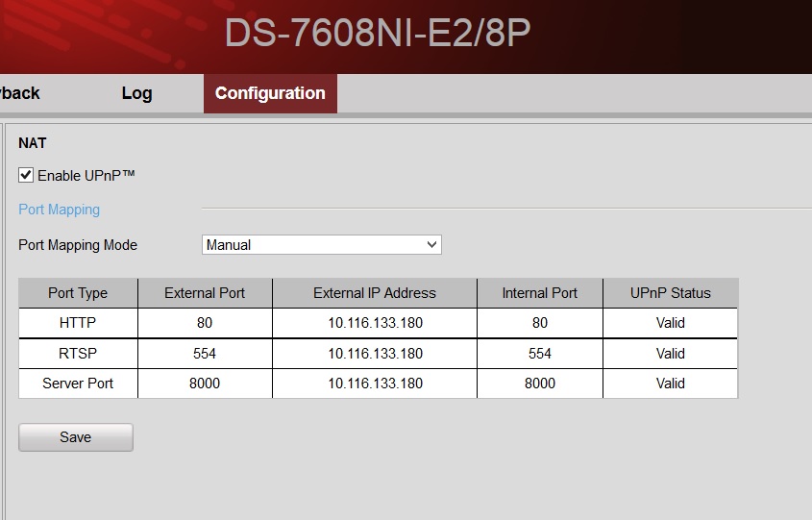Select the Server Port type cell

coord(78,384)
